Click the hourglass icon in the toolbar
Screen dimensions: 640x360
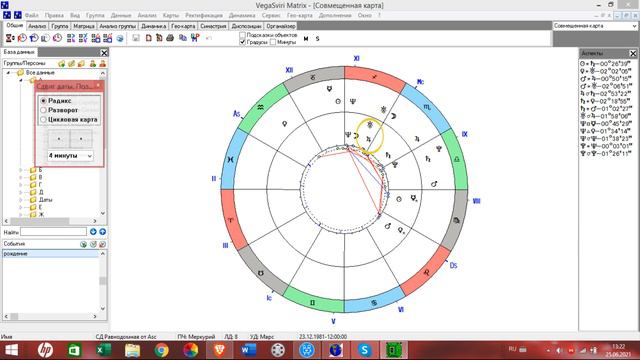[9, 38]
